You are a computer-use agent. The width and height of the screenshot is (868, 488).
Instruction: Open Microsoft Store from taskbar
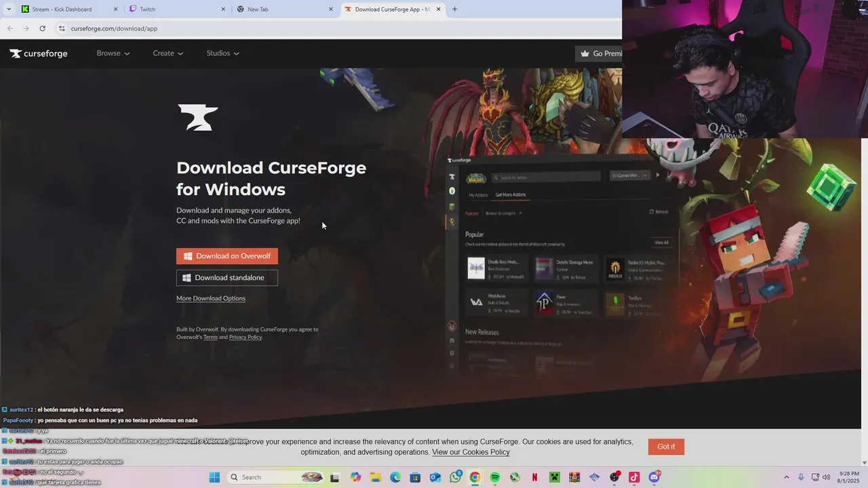point(415,477)
